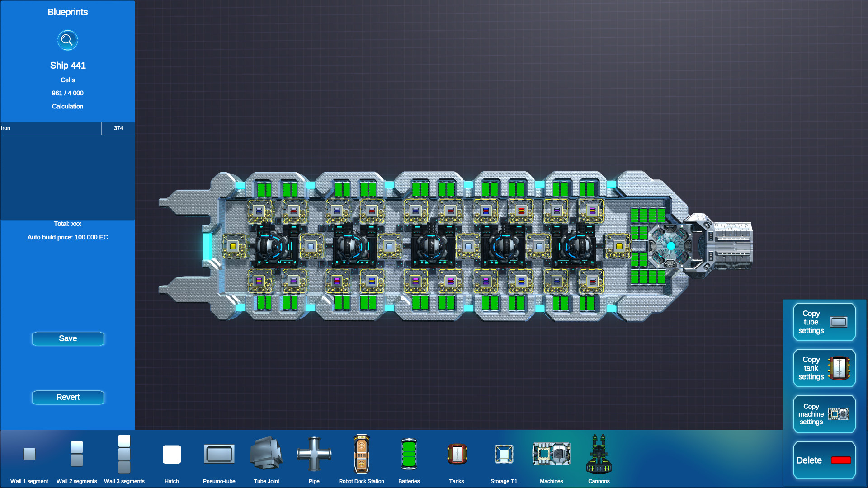This screenshot has width=868, height=488.
Task: Select the Wall 1 segment tool
Action: (29, 454)
